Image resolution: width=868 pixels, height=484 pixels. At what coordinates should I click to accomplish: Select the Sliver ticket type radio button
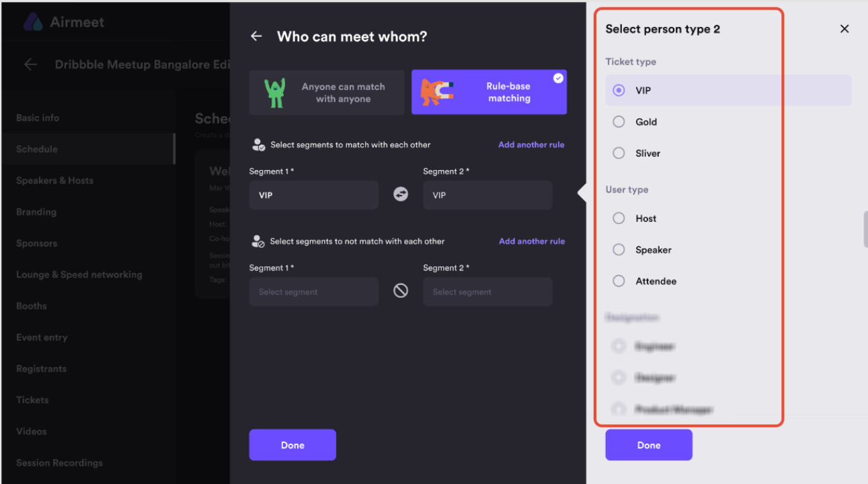click(619, 153)
